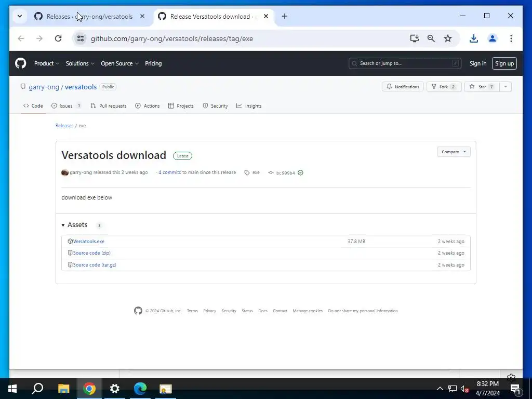
Task: Open the zoom magnifier icon in address bar
Action: (431, 38)
